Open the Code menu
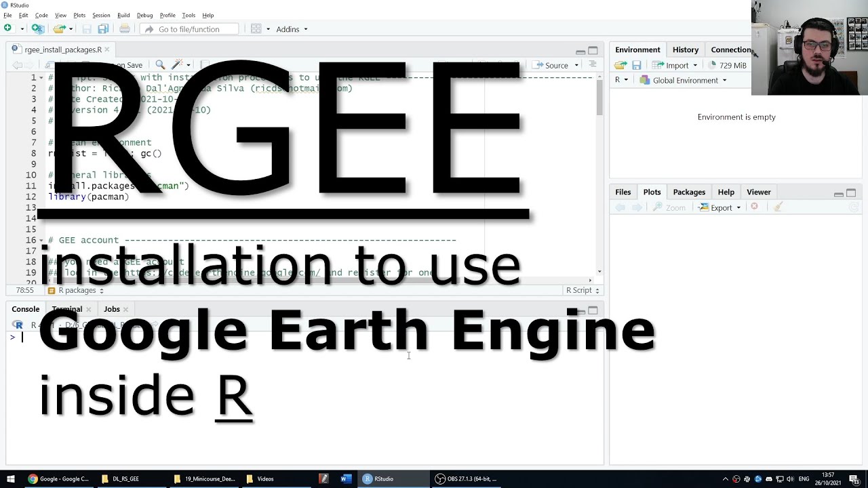The height and width of the screenshot is (488, 868). tap(41, 15)
